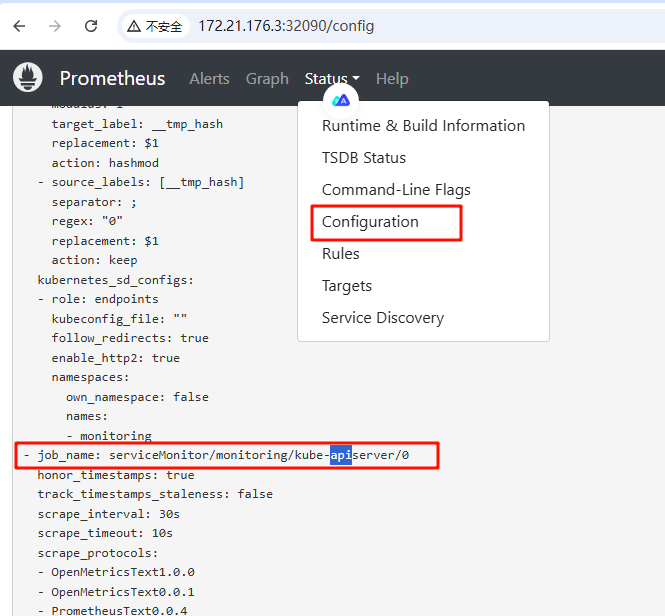Click 'honor_timestamps: true' text
Image resolution: width=665 pixels, height=616 pixels.
point(116,475)
